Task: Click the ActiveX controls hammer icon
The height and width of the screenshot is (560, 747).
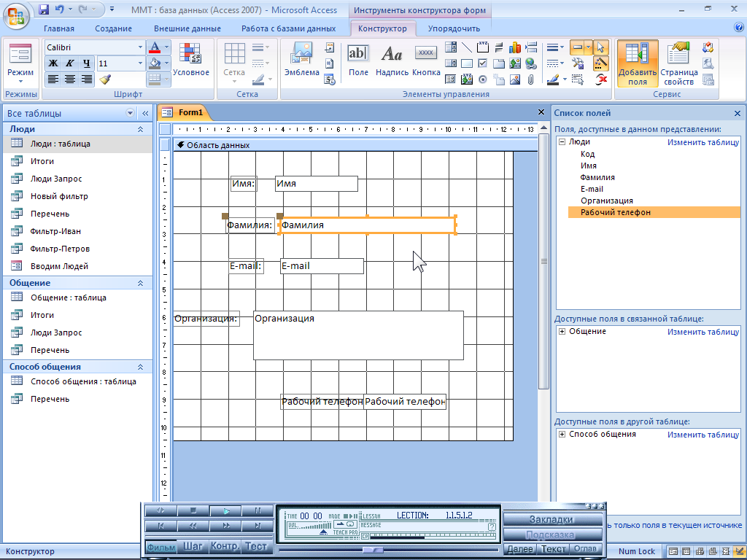Action: pos(578,63)
